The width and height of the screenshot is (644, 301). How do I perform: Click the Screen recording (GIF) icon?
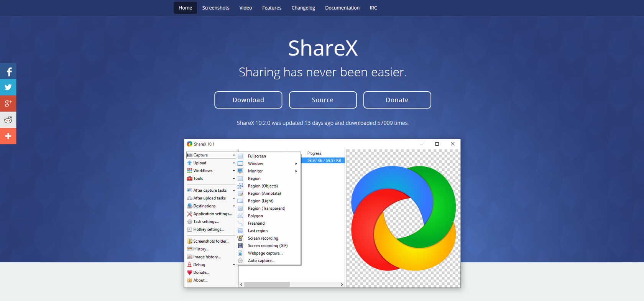[240, 246]
